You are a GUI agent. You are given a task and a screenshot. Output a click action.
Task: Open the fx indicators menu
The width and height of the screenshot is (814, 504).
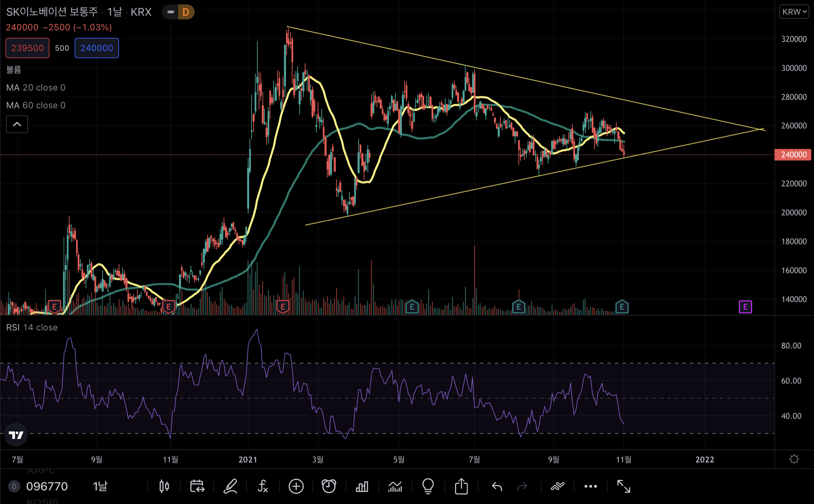[263, 486]
